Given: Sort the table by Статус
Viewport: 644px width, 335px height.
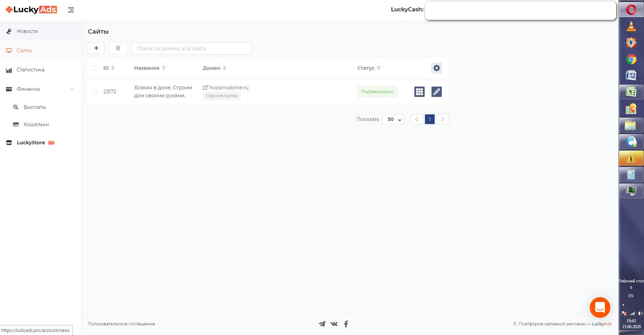Looking at the screenshot, I should [x=369, y=68].
